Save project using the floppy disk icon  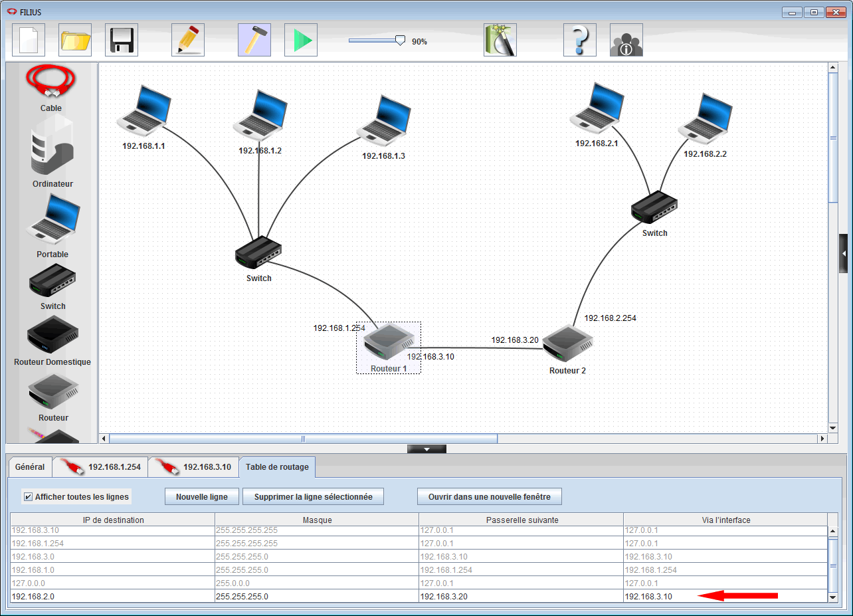coord(122,41)
